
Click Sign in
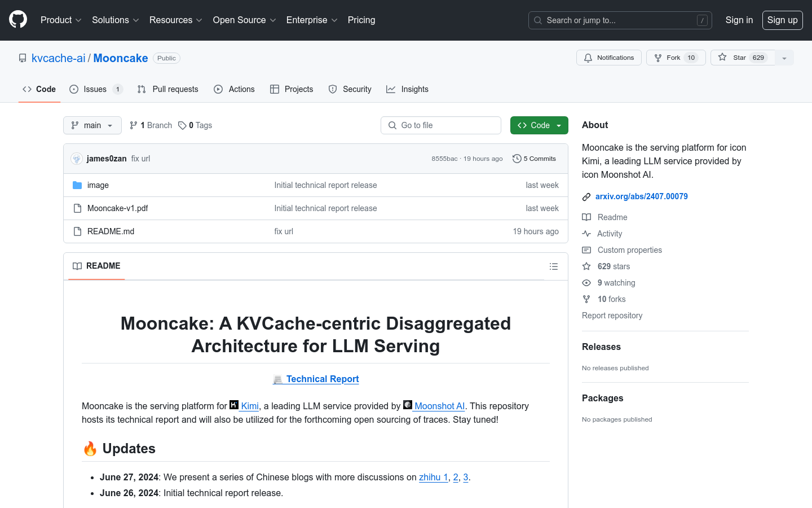pos(739,20)
